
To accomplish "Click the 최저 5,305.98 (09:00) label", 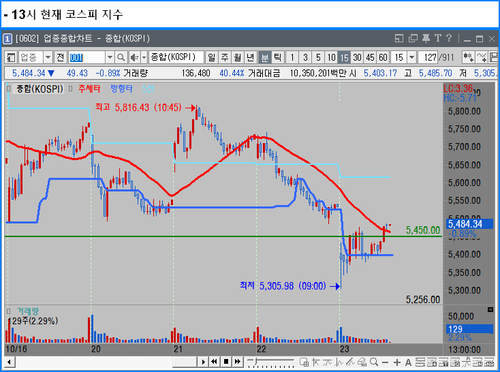I will coord(283,286).
